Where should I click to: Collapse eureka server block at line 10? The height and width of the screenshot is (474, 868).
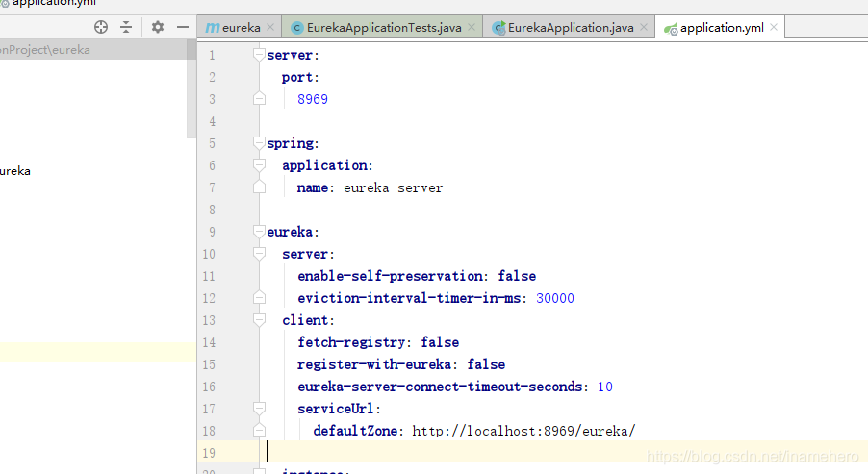coord(259,253)
